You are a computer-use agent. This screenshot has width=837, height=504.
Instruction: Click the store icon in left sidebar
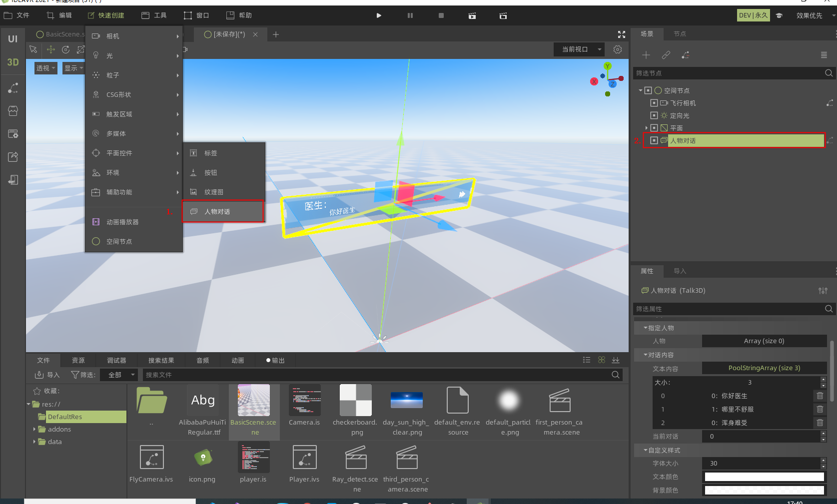[13, 111]
